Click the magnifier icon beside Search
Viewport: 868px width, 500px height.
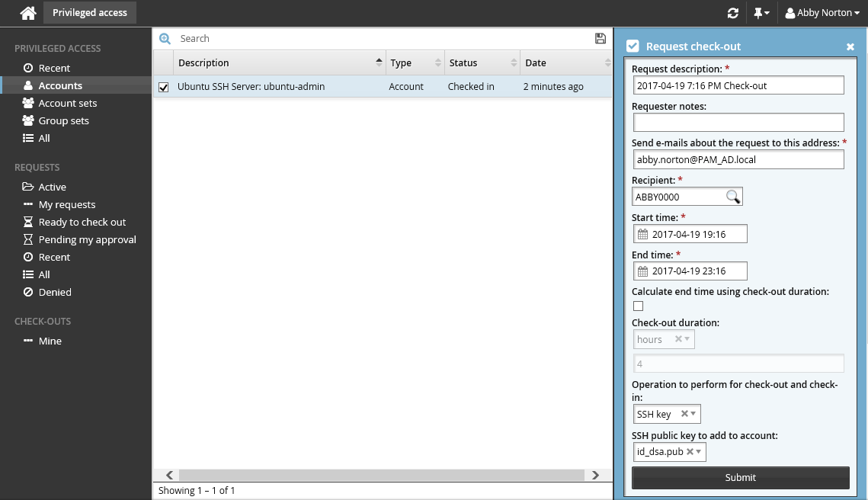(165, 39)
